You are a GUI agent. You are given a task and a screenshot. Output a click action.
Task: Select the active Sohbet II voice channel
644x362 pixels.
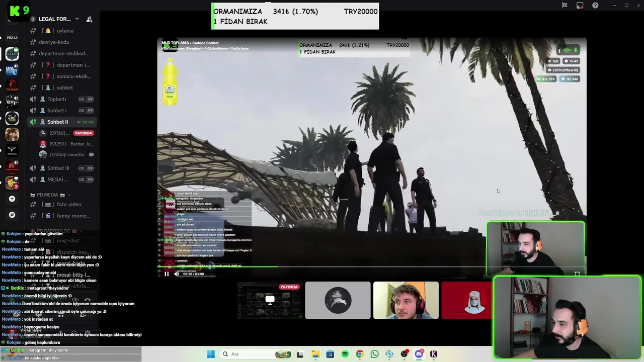click(x=63, y=122)
